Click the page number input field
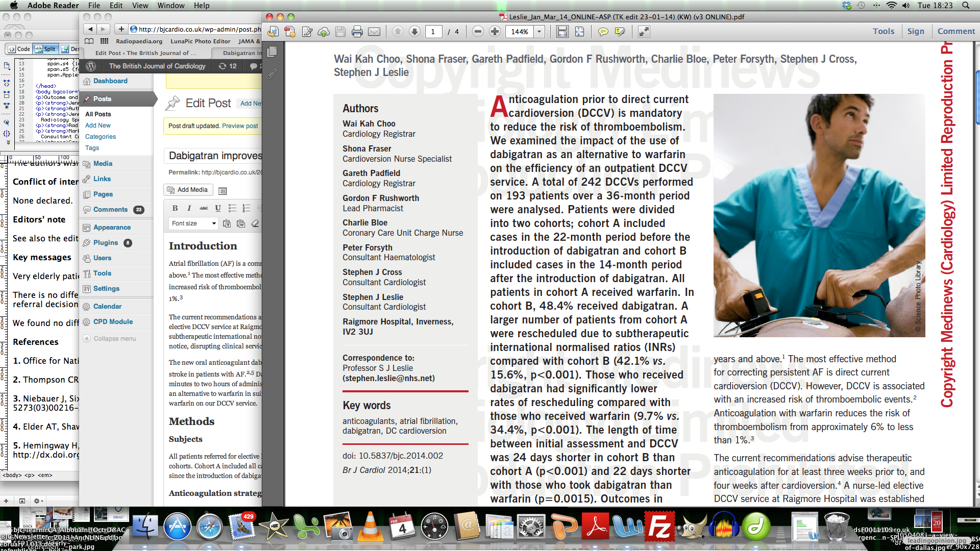980x551 pixels. pos(433,32)
